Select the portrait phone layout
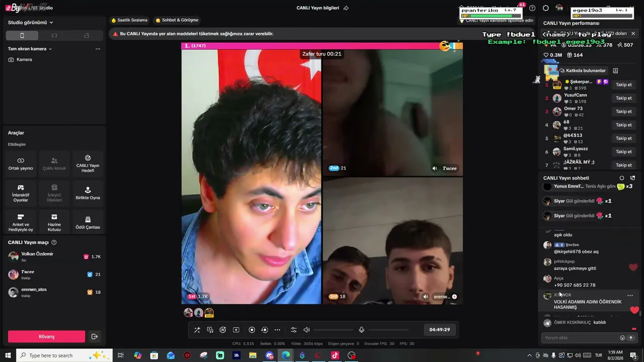Screen dimensions: 644x362 [22, 36]
